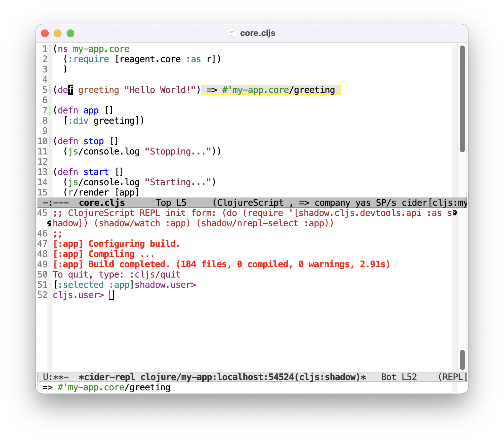Click 'r/render' on line 15
Screen dimensions: 504x441
88,192
